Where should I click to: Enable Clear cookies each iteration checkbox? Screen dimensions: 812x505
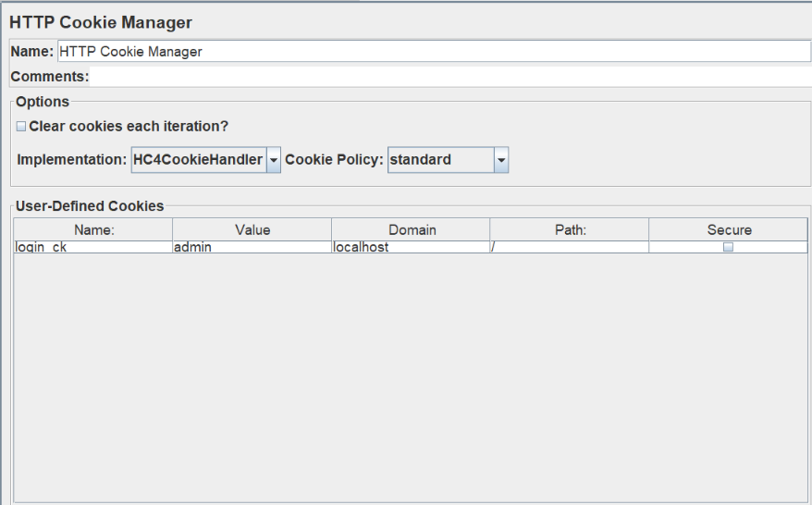[x=21, y=127]
